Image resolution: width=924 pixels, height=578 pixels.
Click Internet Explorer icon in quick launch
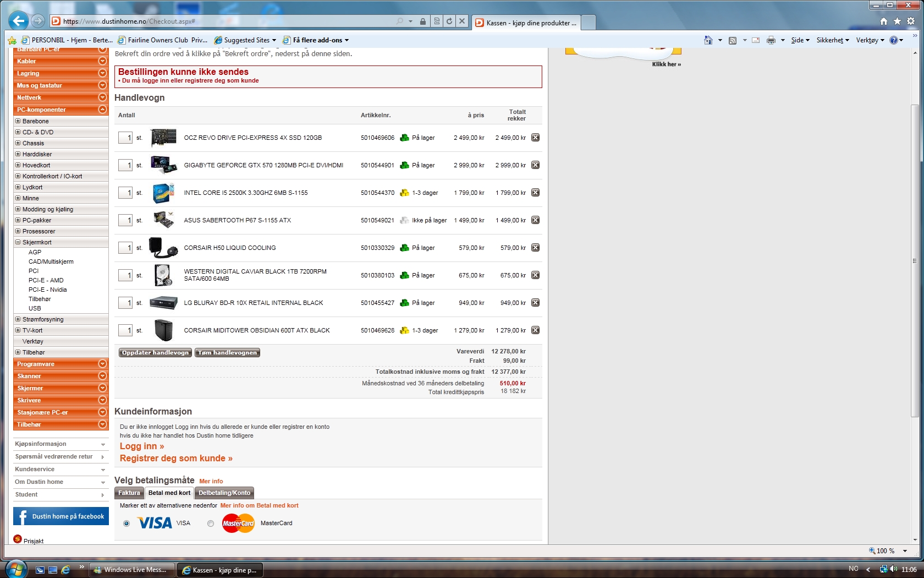click(x=65, y=570)
